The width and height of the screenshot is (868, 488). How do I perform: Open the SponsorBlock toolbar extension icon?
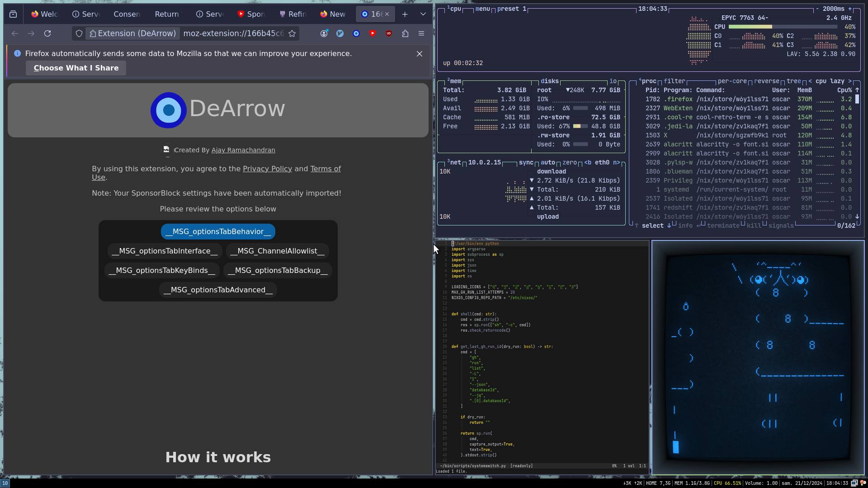point(373,33)
